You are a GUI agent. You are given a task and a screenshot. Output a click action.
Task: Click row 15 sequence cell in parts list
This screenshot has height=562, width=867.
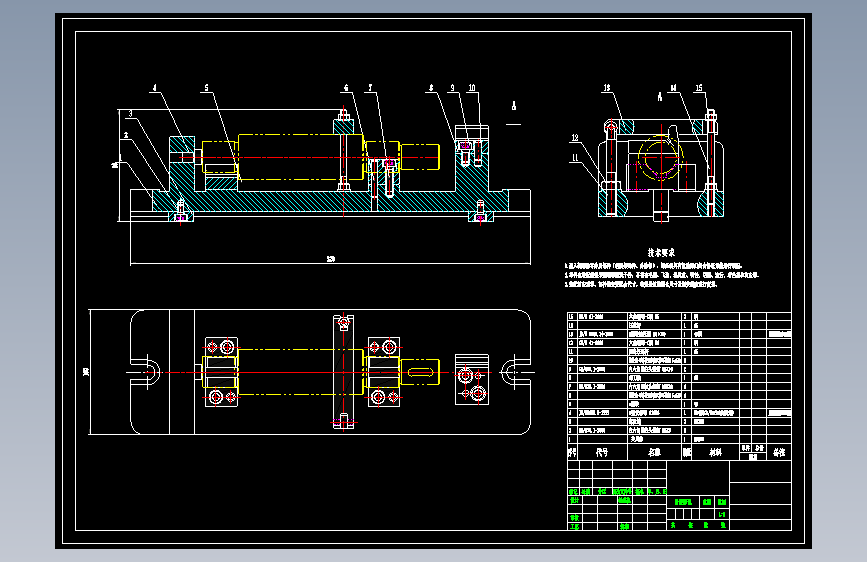(x=572, y=317)
